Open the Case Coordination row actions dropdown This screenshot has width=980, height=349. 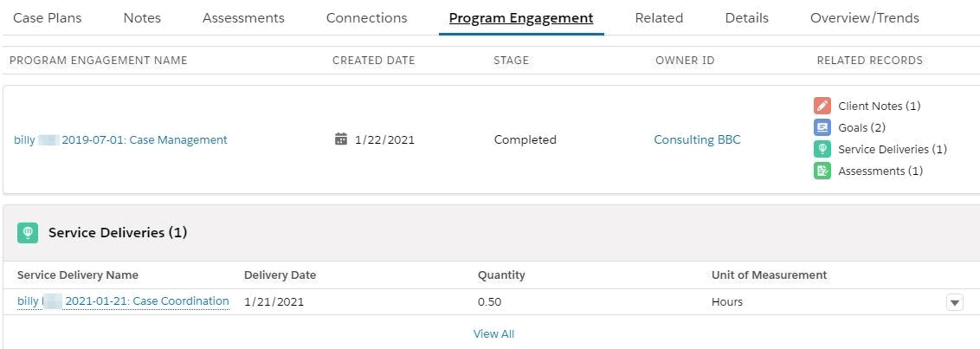point(954,302)
